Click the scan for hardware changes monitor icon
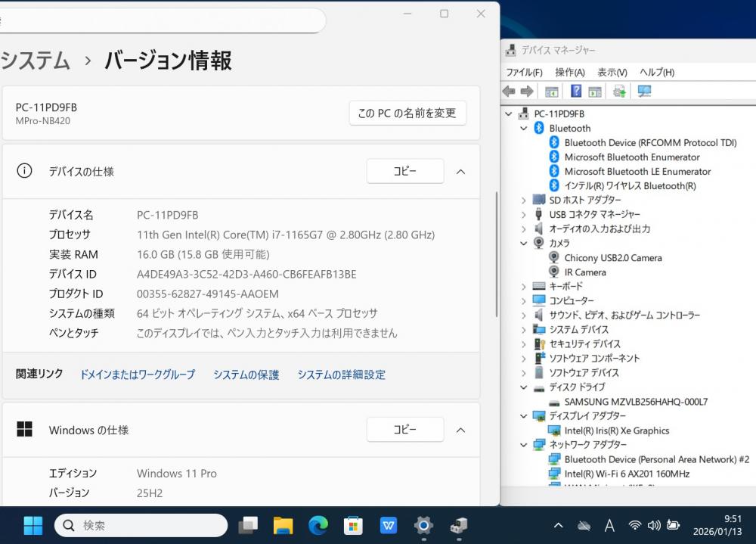 644,92
